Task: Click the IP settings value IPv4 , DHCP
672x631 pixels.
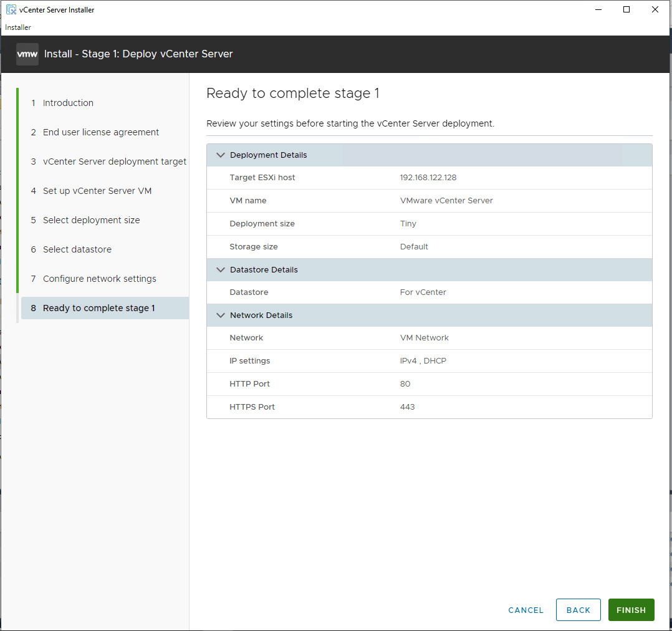Action: (423, 361)
